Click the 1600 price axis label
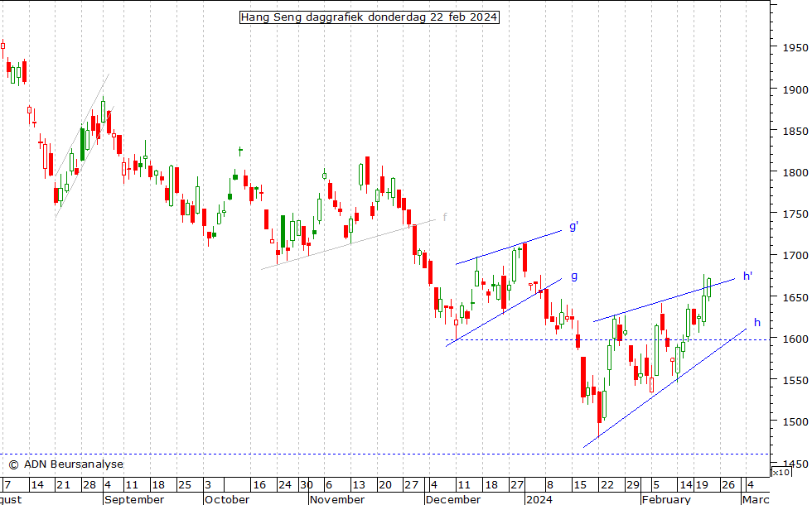 (x=795, y=339)
